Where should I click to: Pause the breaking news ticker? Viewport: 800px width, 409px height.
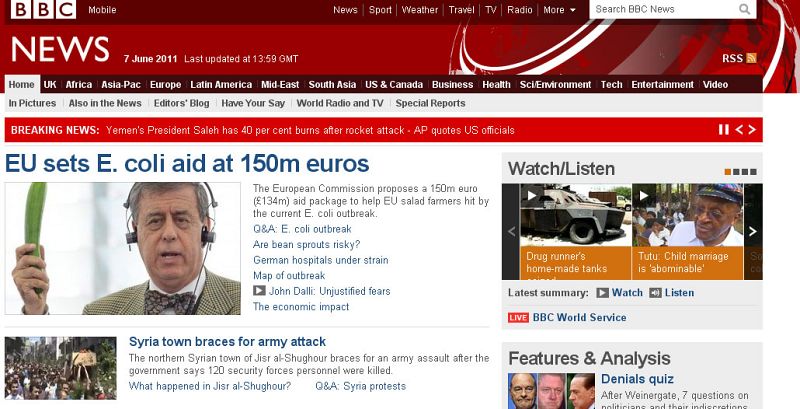724,130
